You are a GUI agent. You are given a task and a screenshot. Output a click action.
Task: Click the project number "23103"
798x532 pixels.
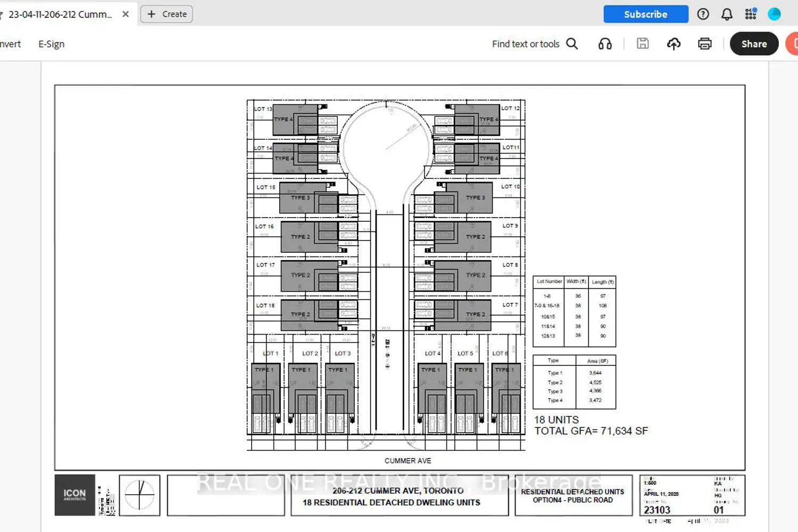657,510
